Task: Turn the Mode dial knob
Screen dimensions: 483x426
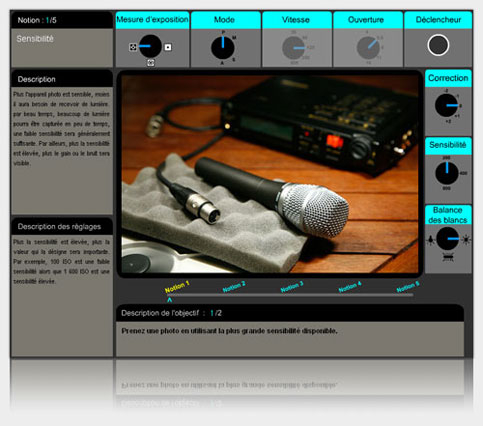Action: (223, 48)
